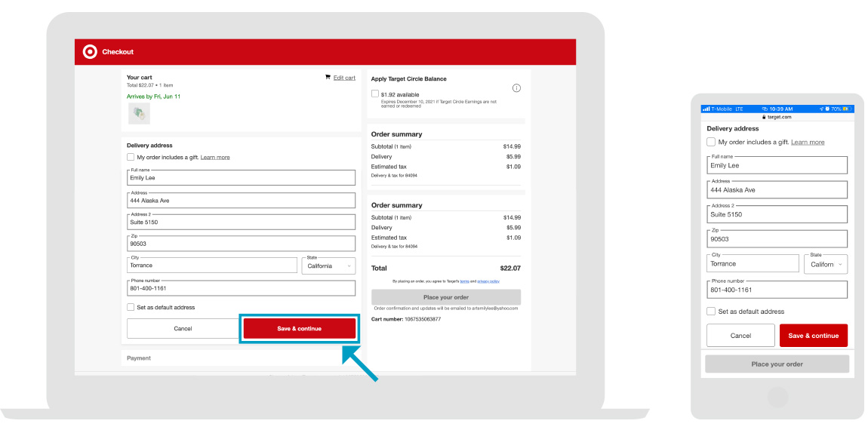The image size is (868, 436).
Task: Tap mobile Address field with 444 Alaska Ave
Action: [777, 190]
